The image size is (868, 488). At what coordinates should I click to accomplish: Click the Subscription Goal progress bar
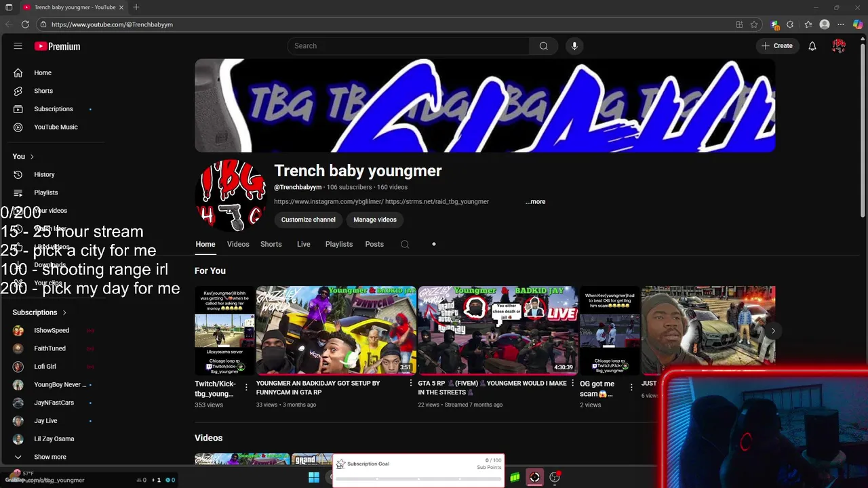418,479
